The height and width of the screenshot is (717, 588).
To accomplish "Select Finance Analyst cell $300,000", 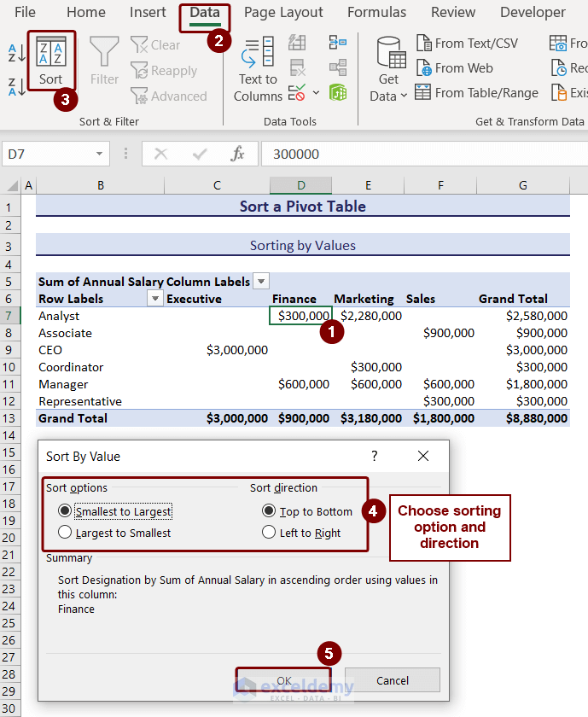I will pos(301,316).
